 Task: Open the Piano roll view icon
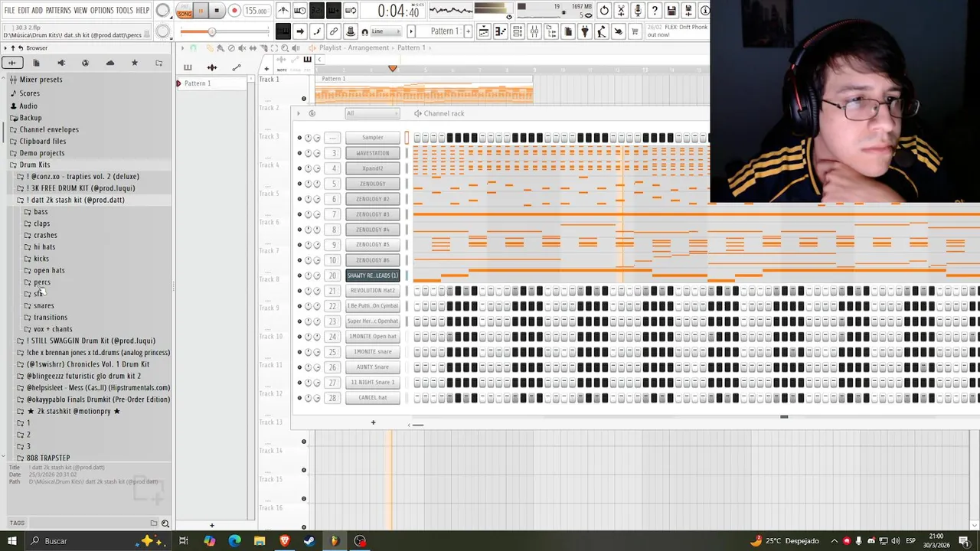[x=500, y=31]
